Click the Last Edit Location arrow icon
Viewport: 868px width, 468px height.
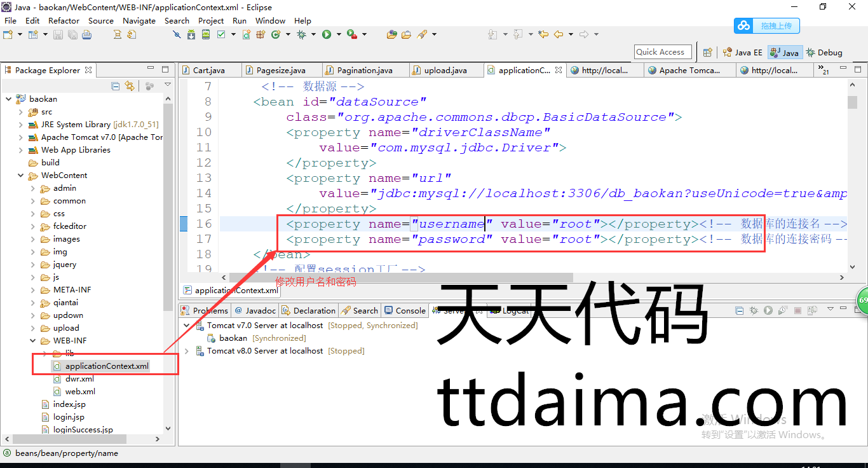pyautogui.click(x=543, y=34)
